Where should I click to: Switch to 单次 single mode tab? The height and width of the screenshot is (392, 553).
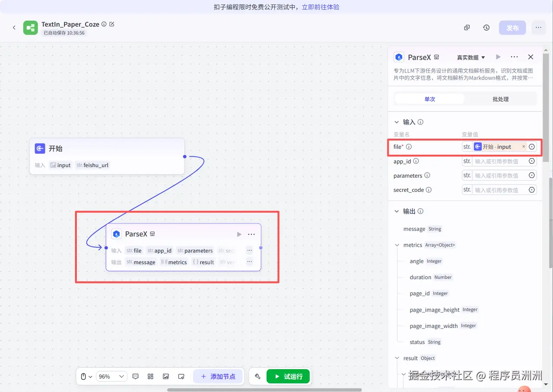pyautogui.click(x=429, y=99)
